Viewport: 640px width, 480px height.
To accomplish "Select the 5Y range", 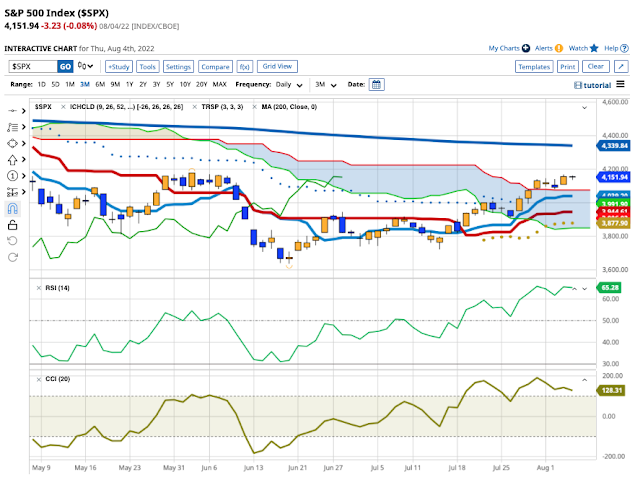I will (x=170, y=84).
